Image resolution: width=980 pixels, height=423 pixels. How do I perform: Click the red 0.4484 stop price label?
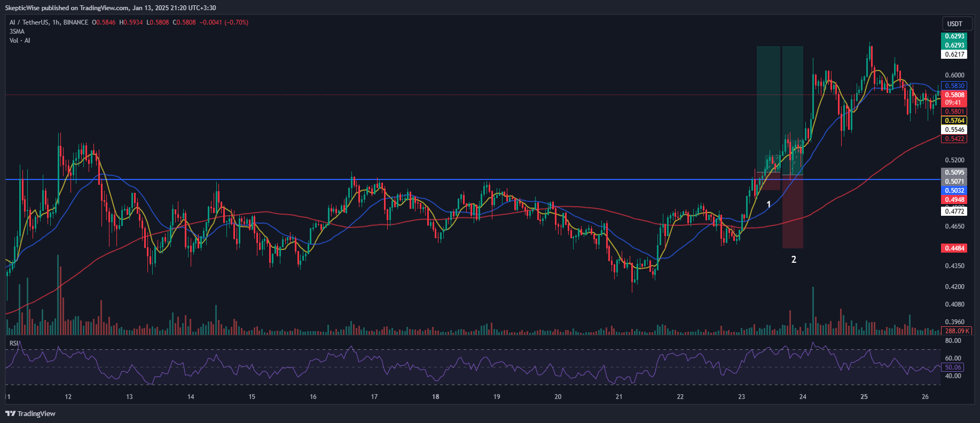[x=954, y=248]
